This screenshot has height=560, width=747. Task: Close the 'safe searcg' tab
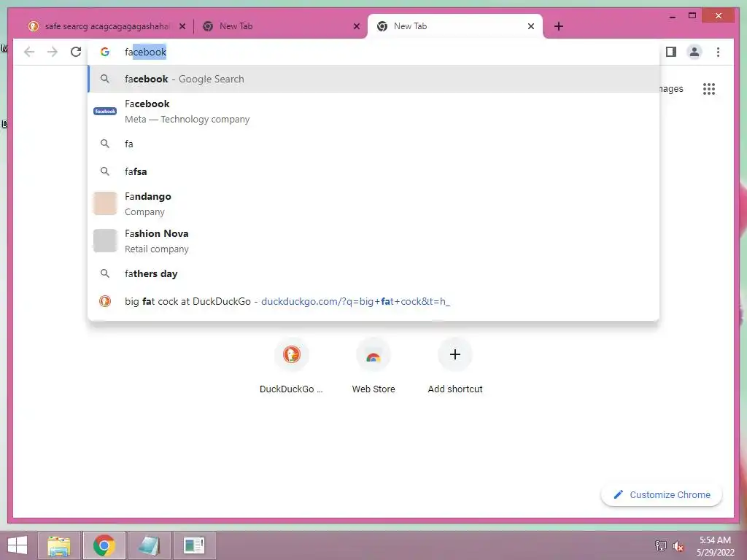pyautogui.click(x=182, y=26)
